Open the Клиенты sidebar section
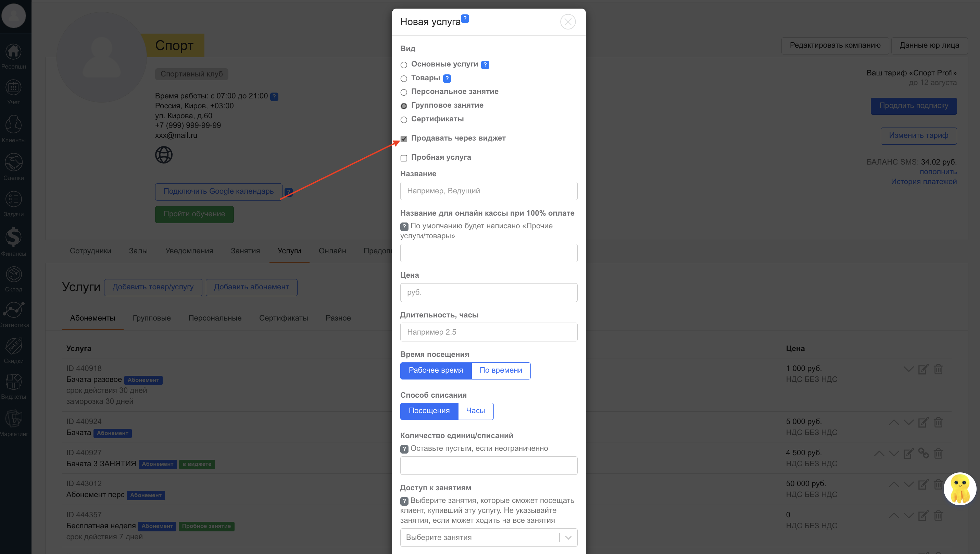The image size is (980, 554). click(x=13, y=125)
